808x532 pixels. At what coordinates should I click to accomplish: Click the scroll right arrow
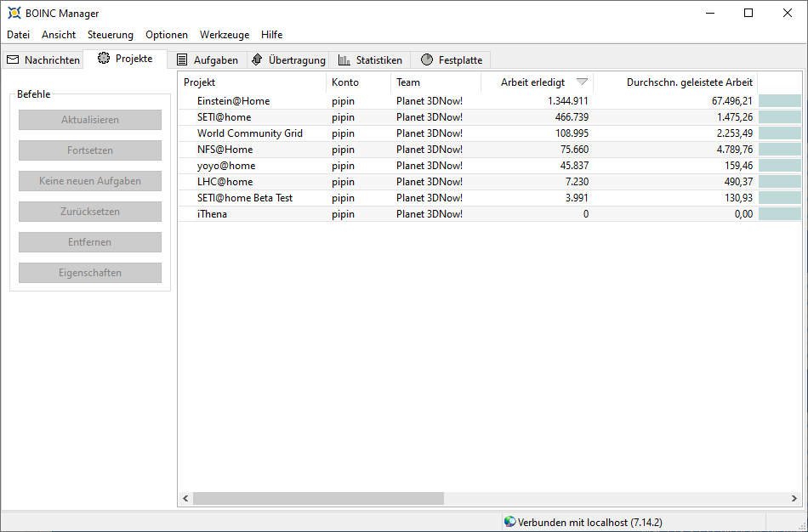(794, 498)
